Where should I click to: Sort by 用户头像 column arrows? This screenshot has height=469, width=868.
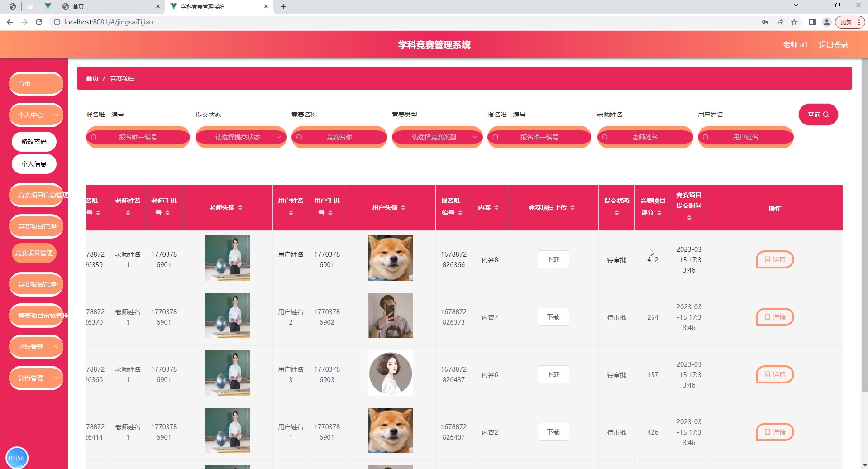403,207
